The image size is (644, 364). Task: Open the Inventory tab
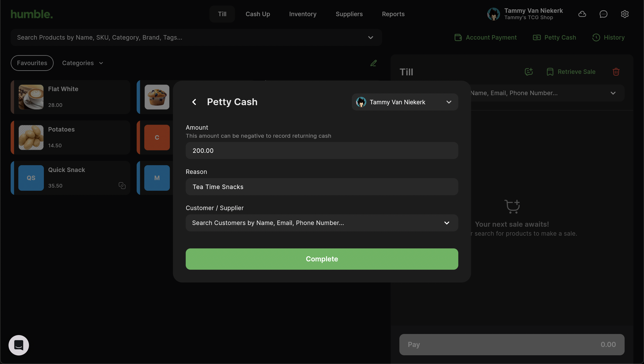[303, 14]
